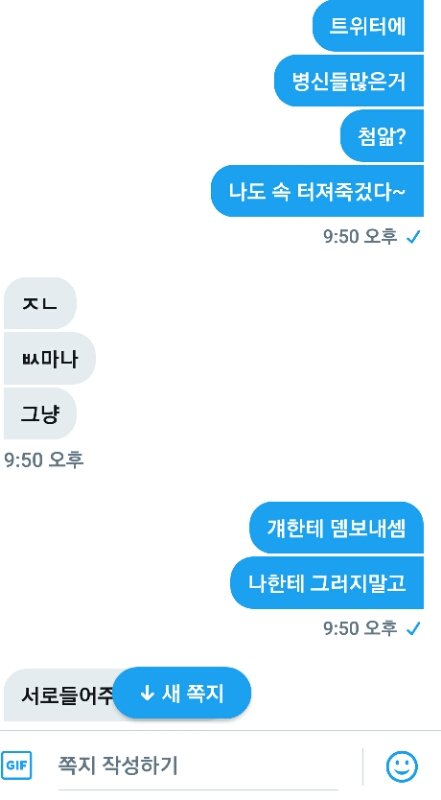441x800 pixels.
Task: Select the '트위터에' message bubble
Action: (368, 26)
